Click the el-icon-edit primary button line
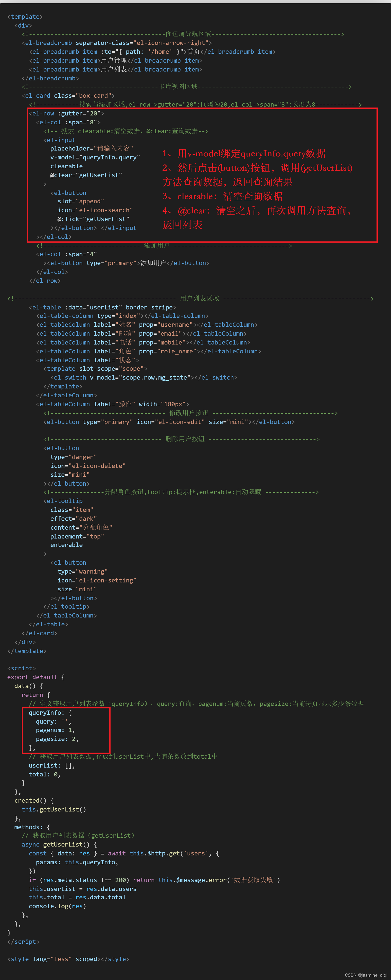This screenshot has width=391, height=980. pos(169,422)
